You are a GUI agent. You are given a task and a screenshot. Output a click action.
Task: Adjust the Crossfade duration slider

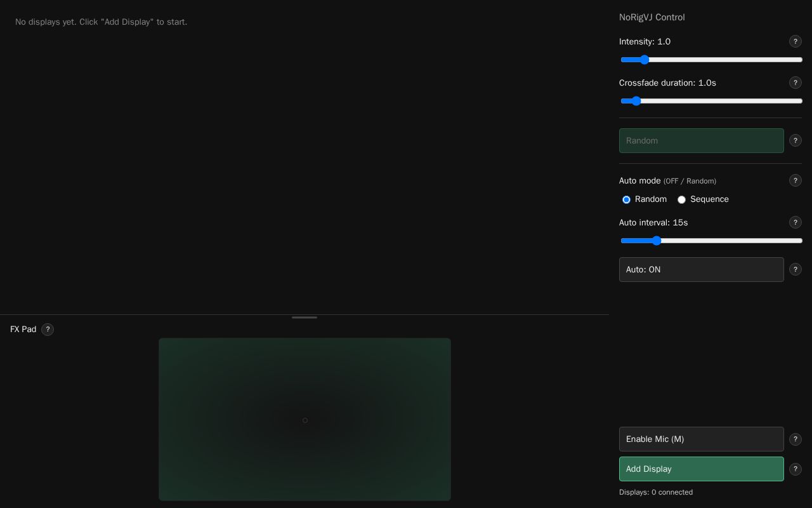[711, 101]
